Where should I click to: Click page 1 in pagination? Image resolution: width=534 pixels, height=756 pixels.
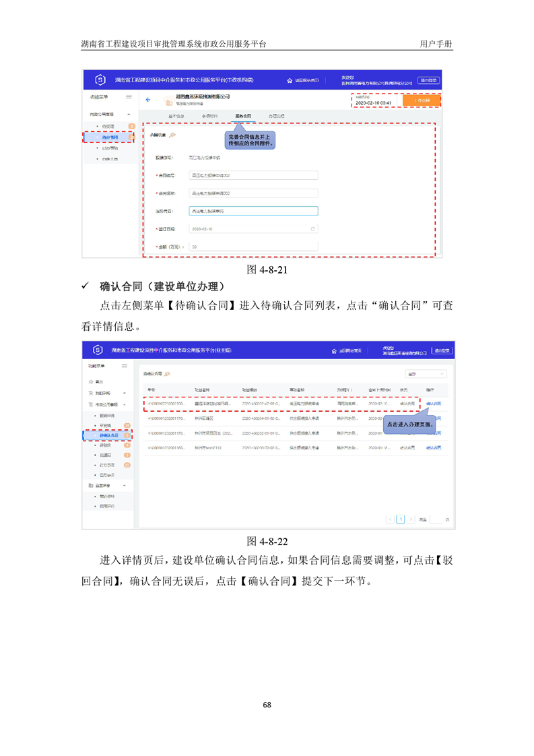coord(401,519)
